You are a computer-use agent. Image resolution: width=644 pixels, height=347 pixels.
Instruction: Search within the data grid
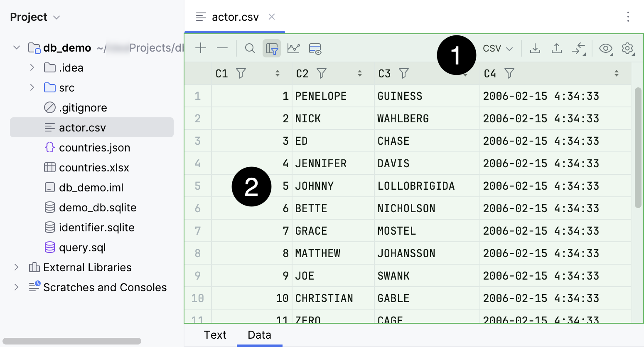(250, 48)
